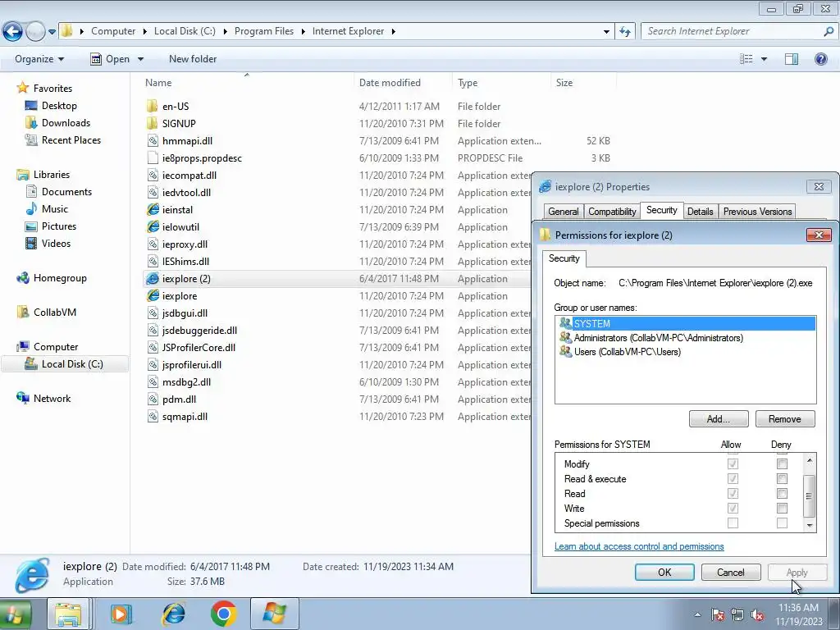Expand the Open button dropdown arrow

pos(140,59)
